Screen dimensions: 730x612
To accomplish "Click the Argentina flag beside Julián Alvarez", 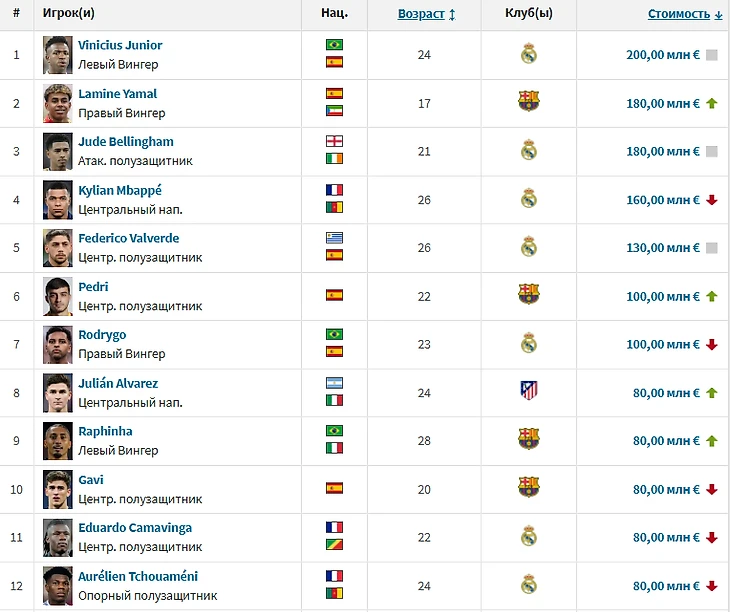I will coord(334,383).
